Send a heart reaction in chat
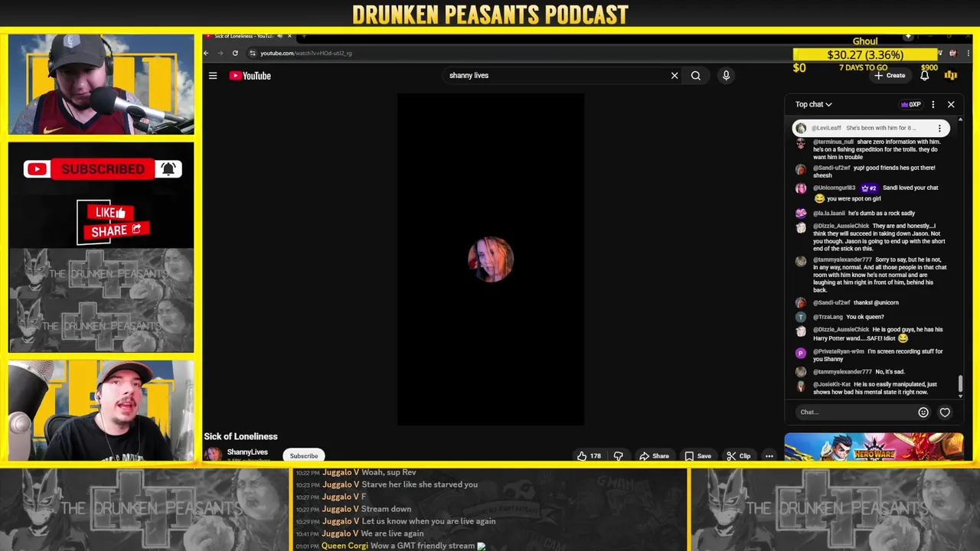Screen dimensions: 980x551 tap(945, 412)
